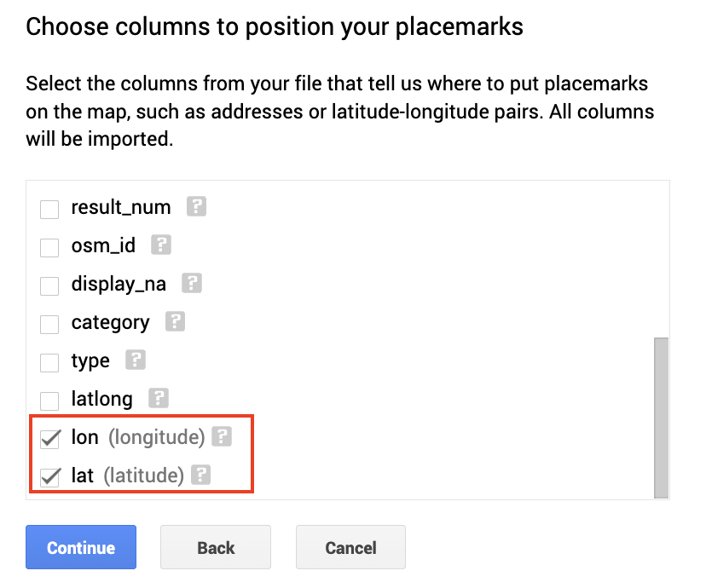Tick the latlong checkbox
Screen dimensions: 706x588
(49, 401)
